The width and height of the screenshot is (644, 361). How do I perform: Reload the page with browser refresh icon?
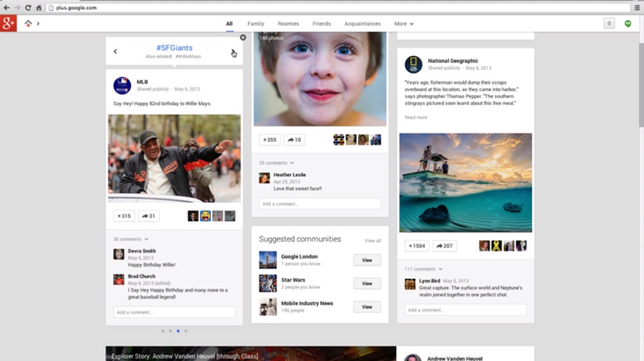pyautogui.click(x=28, y=7)
